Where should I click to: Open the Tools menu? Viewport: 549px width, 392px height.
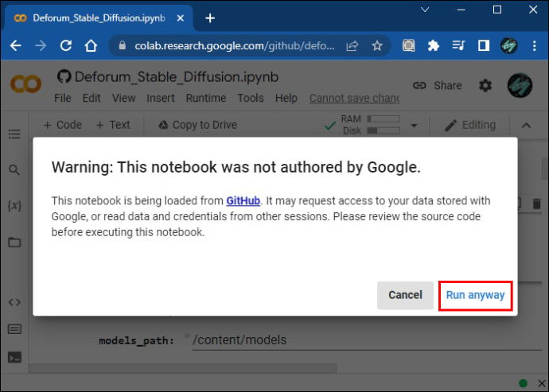pos(251,98)
